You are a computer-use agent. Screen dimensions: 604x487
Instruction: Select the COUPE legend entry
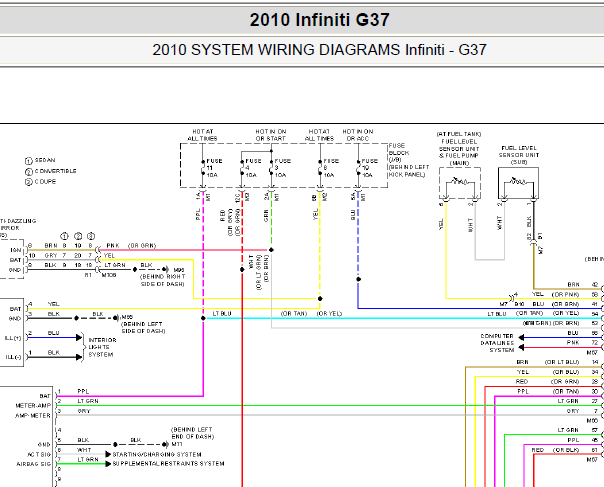(x=40, y=181)
